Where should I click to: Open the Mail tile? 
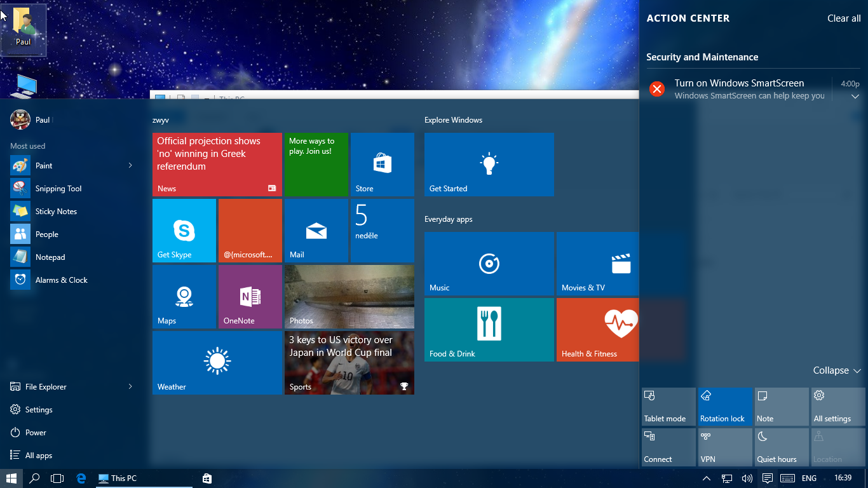(x=316, y=231)
